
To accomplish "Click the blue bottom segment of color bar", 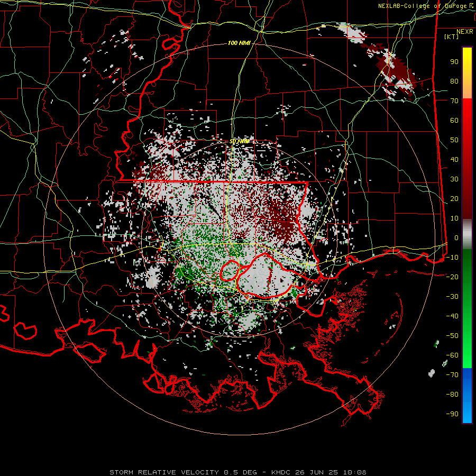I will point(467,395).
